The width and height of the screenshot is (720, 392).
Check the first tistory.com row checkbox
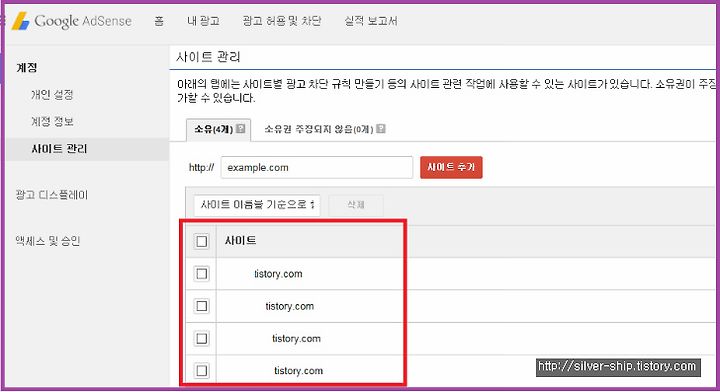(202, 274)
